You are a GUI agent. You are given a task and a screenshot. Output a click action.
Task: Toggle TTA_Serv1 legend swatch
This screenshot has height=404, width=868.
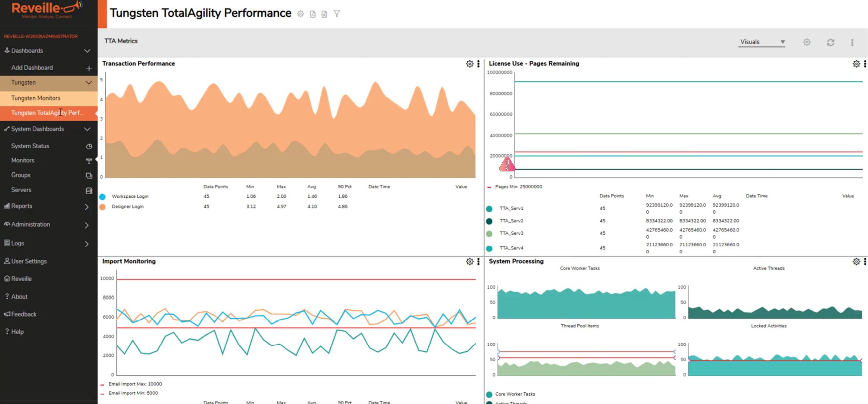coord(489,209)
